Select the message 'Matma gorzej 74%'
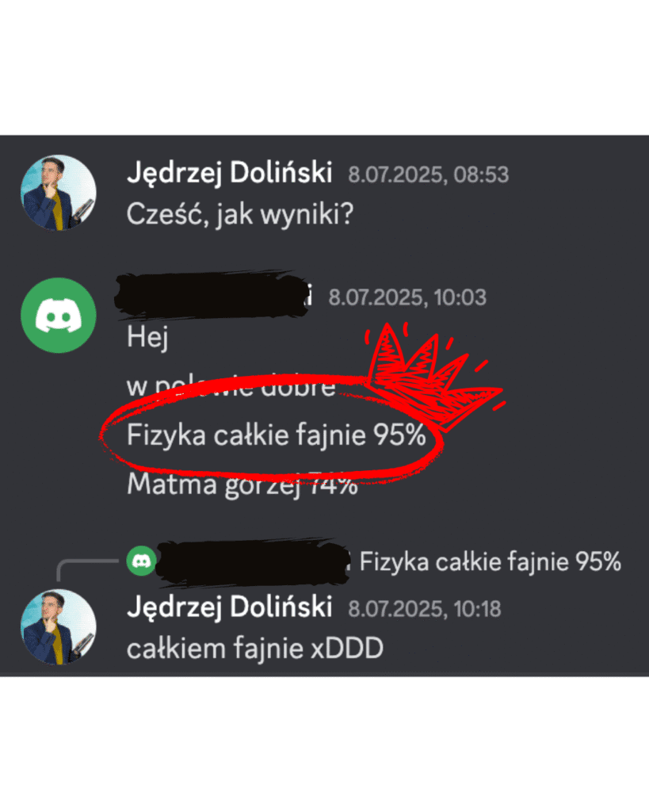649x812 pixels. tap(242, 485)
